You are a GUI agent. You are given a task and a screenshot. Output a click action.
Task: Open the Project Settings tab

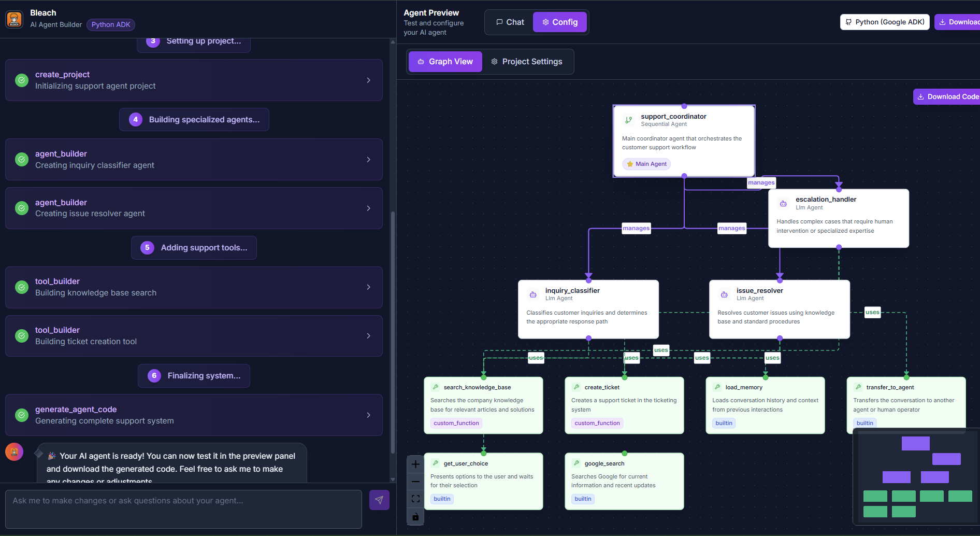pos(527,62)
